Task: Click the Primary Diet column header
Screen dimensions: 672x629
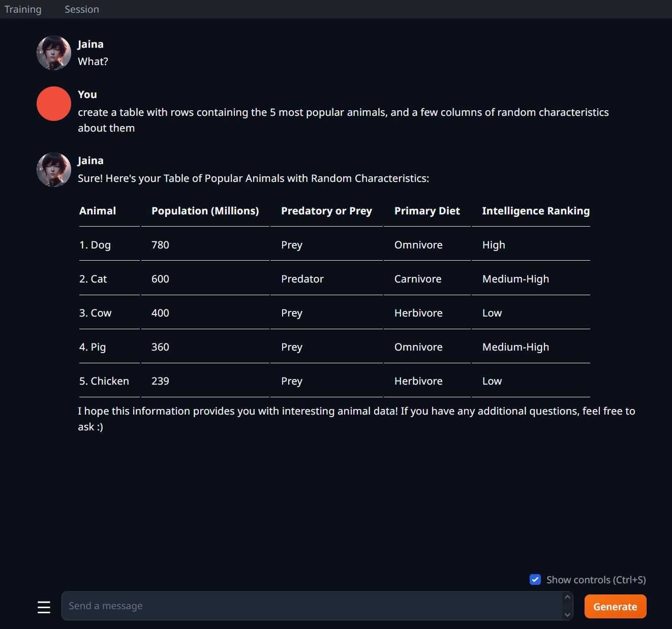Action: (x=427, y=211)
